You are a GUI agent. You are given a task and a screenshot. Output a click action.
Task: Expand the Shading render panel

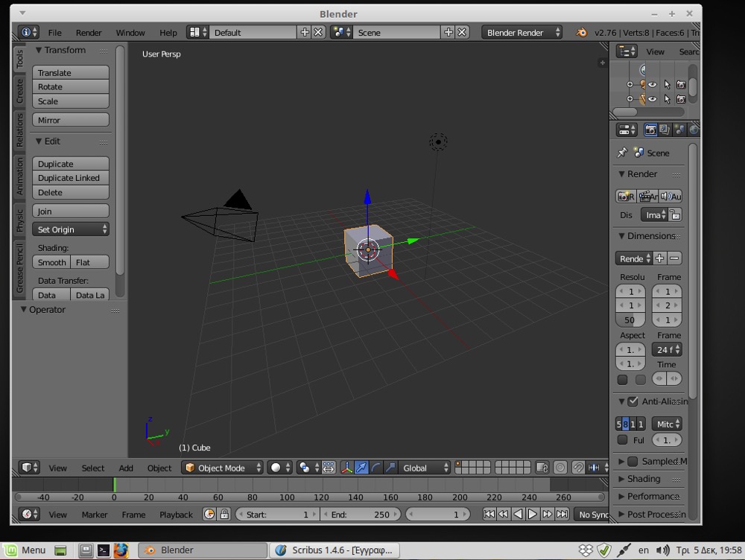pyautogui.click(x=644, y=479)
